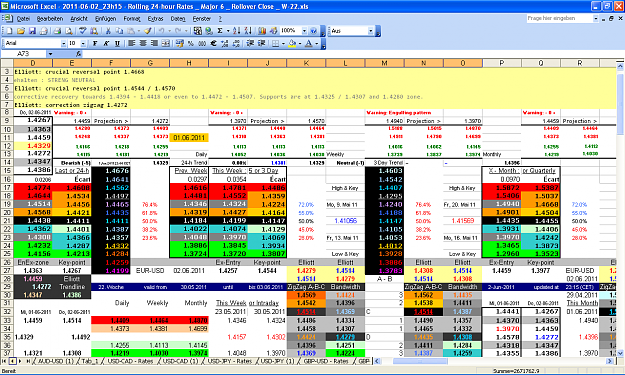Sort ascending with A-Z icon
This screenshot has height=375, width=625.
[x=236, y=31]
